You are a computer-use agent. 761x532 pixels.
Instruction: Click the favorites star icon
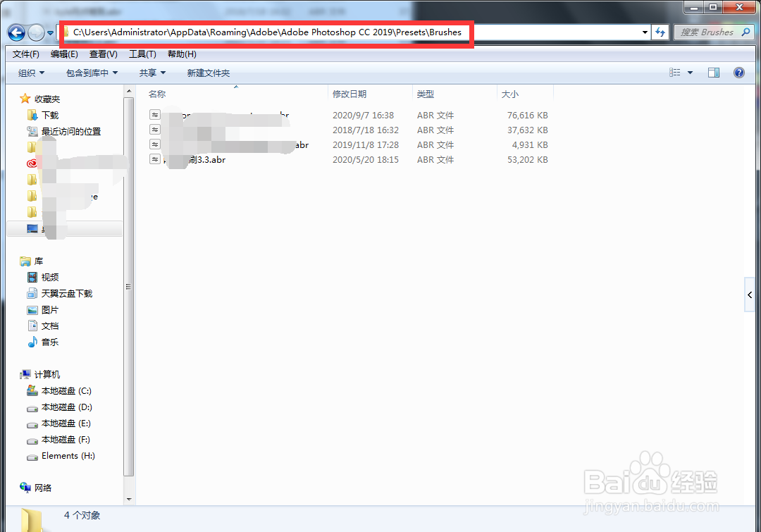pyautogui.click(x=25, y=99)
